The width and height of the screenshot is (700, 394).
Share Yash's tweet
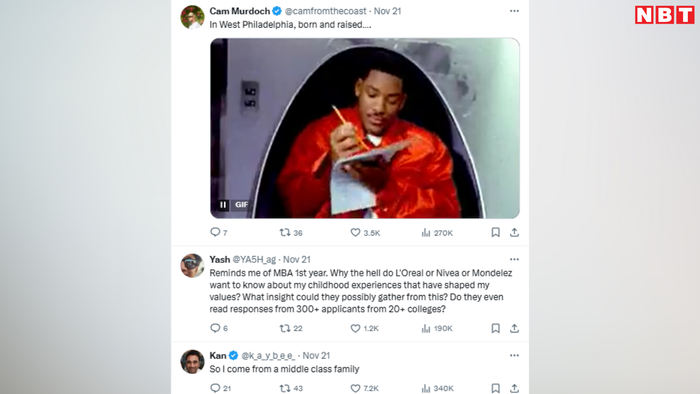tap(514, 328)
